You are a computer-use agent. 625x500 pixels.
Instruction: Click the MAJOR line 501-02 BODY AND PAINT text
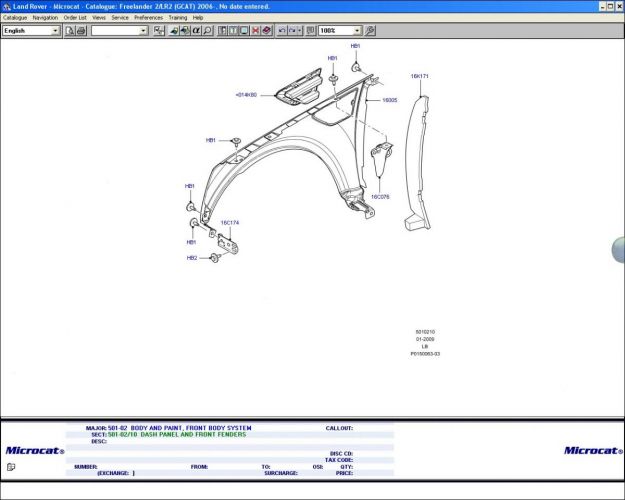click(180, 428)
